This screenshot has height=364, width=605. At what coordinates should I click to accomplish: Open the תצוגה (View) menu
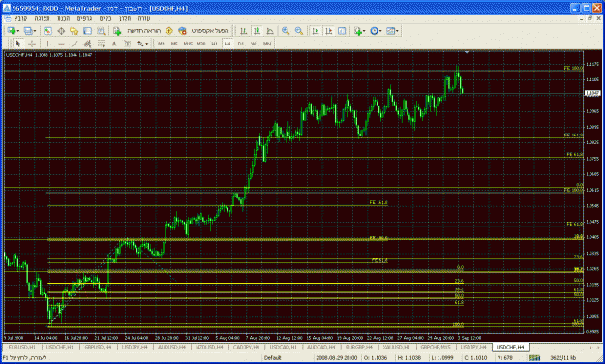point(42,18)
